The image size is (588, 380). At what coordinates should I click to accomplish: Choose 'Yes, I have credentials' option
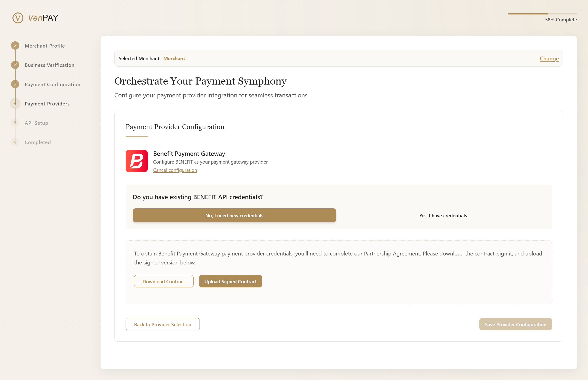point(443,216)
